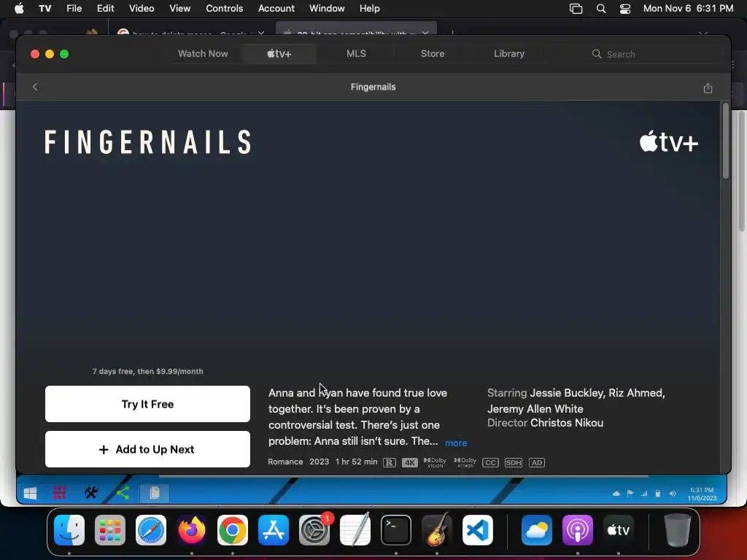Open Control Center in the menu bar
Image resolution: width=747 pixels, height=560 pixels.
point(625,9)
